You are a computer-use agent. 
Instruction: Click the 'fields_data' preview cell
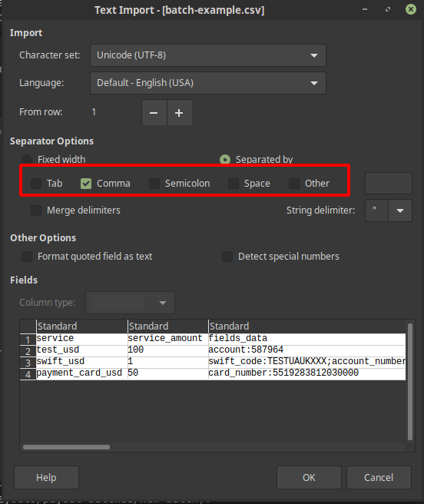tap(307, 339)
